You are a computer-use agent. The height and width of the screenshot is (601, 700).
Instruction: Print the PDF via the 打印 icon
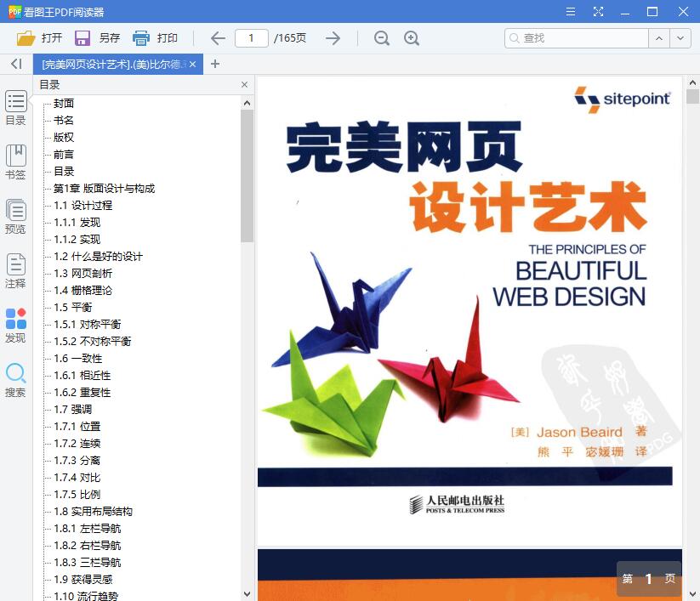point(142,37)
